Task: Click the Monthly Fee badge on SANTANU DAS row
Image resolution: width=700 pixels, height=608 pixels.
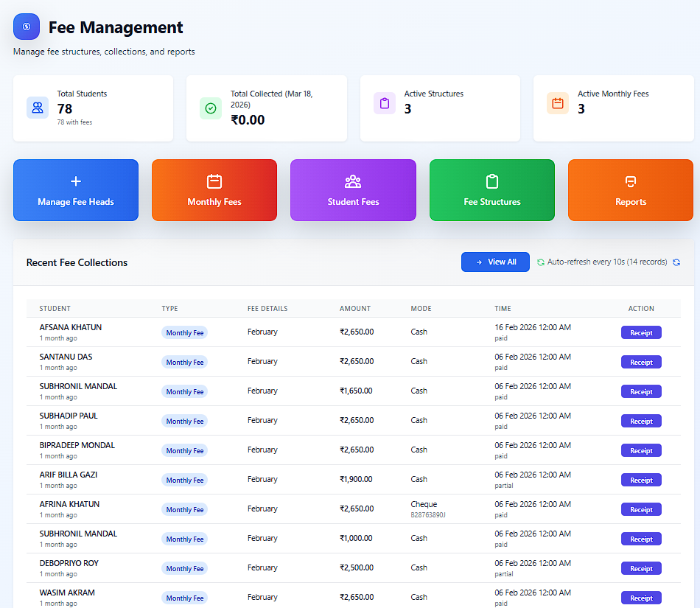Action: [x=184, y=362]
